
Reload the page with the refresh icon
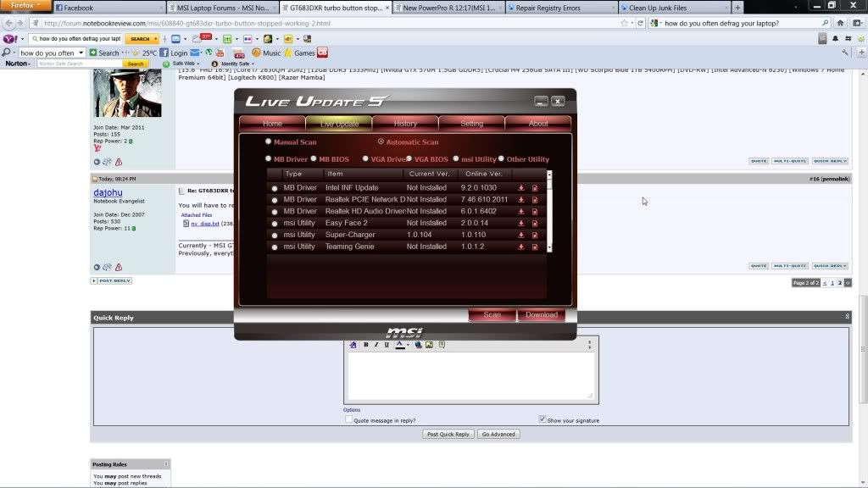pos(641,23)
